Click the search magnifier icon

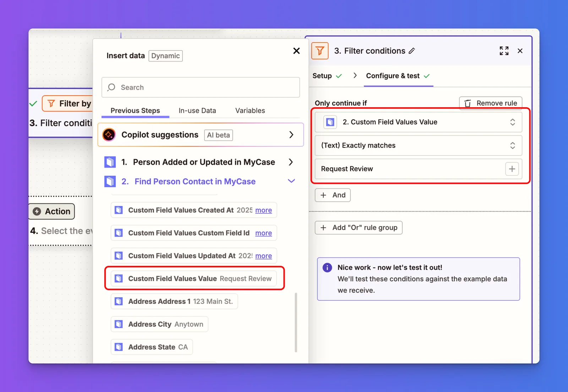111,87
